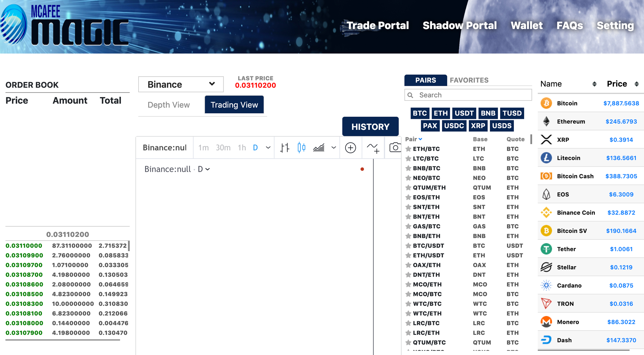Switch to Depth View tab
The image size is (644, 355).
(169, 105)
